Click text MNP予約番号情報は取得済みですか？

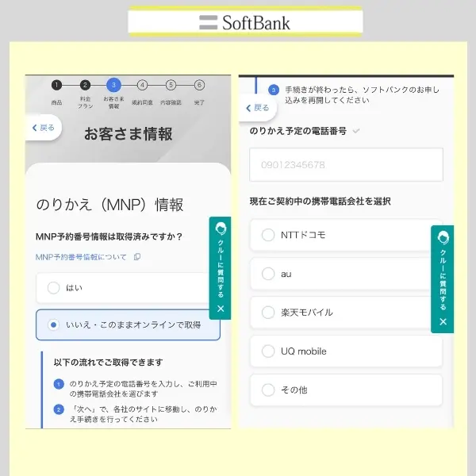coord(109,236)
